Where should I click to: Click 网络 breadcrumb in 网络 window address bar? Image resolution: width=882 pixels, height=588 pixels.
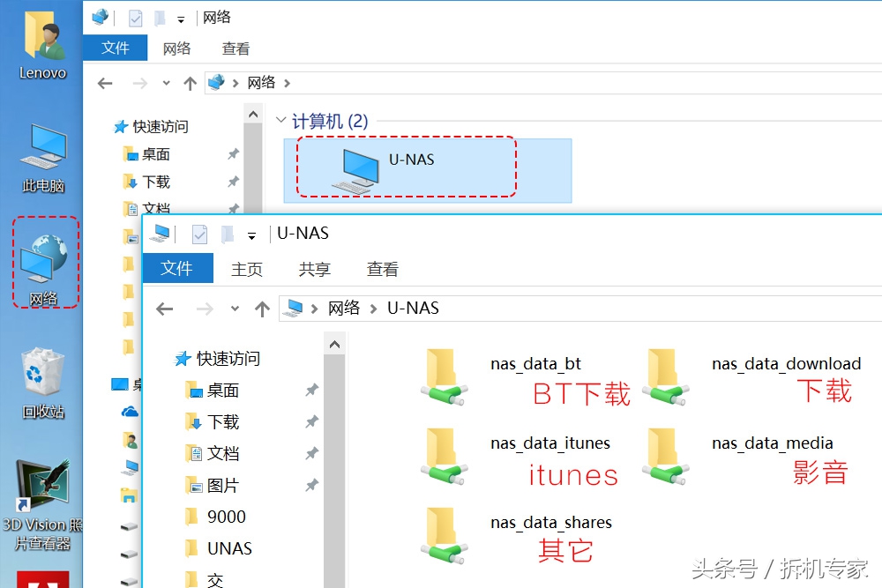261,83
